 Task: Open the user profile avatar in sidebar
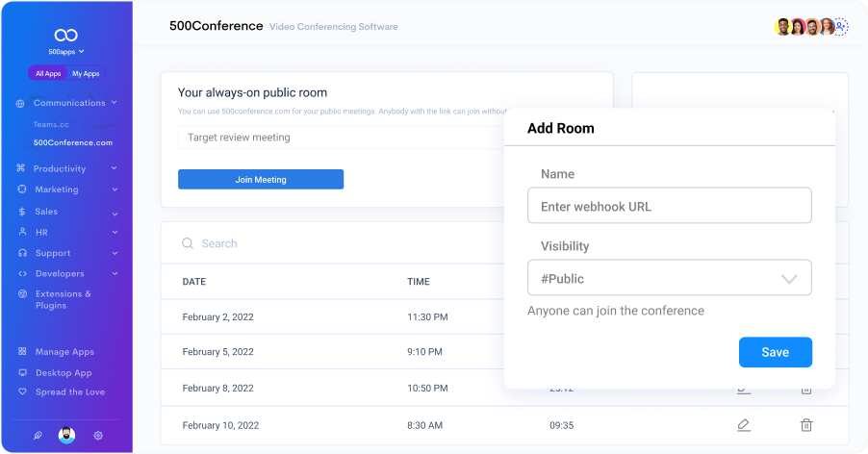(67, 436)
